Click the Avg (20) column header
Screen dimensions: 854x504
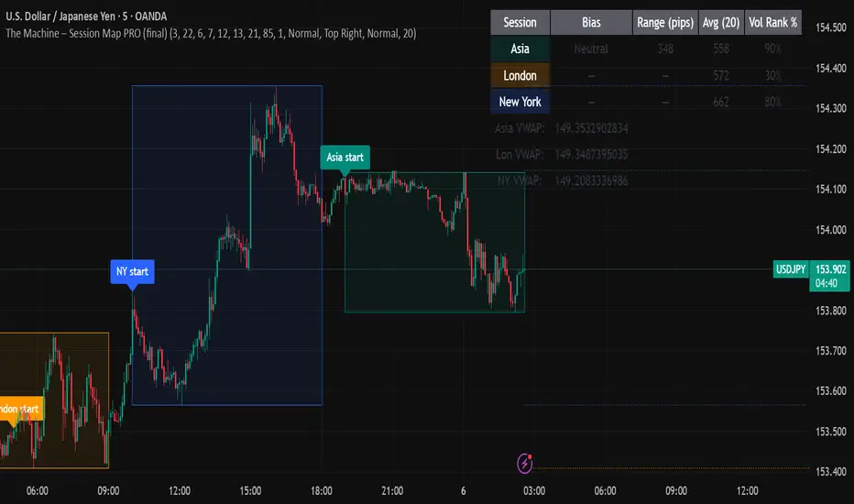tap(720, 22)
